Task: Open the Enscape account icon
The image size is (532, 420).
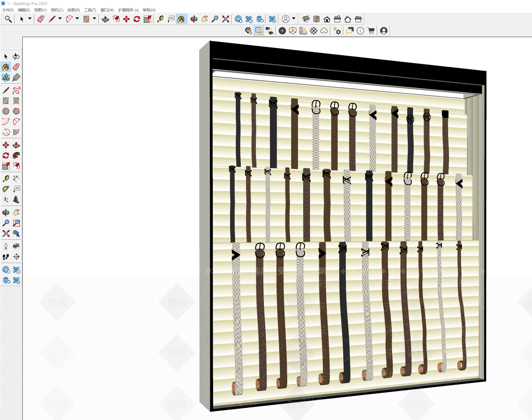Action: 384,31
